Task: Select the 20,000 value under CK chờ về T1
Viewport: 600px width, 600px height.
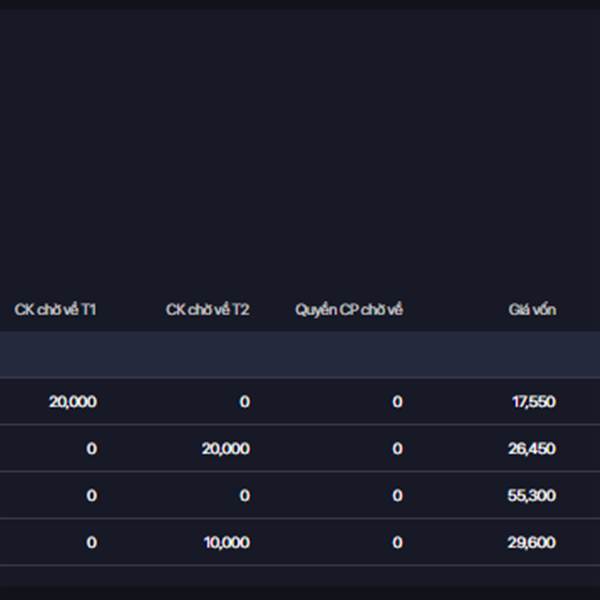Action: (x=73, y=402)
